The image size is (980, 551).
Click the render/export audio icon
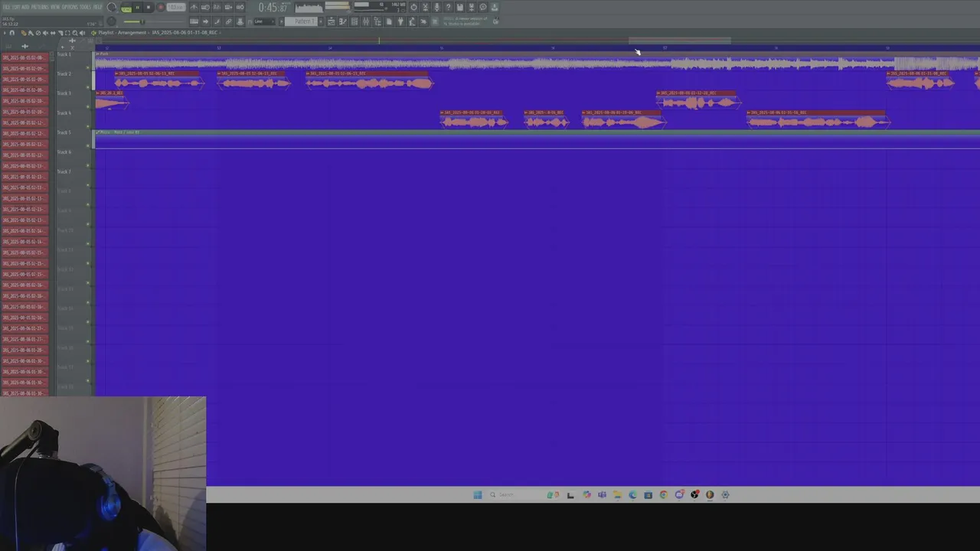point(472,8)
